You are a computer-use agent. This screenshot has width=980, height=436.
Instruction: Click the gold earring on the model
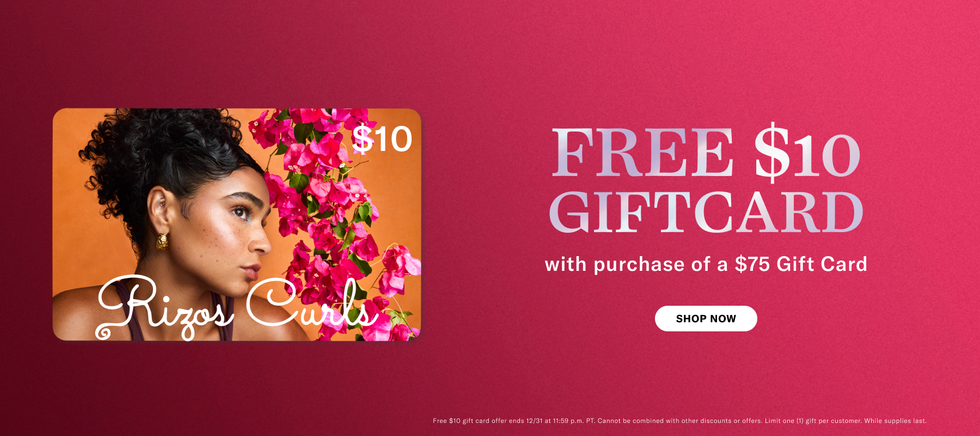[x=162, y=241]
